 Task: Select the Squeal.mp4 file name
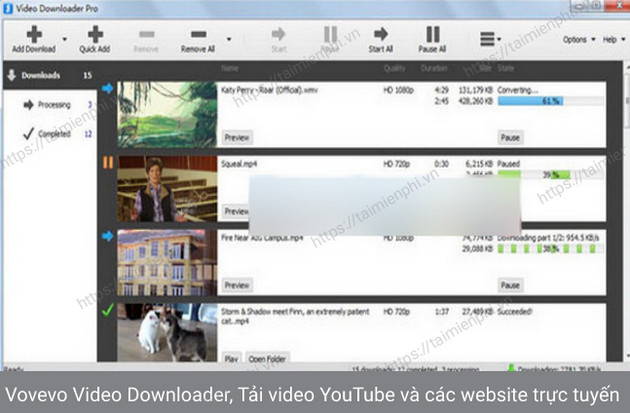tap(239, 164)
